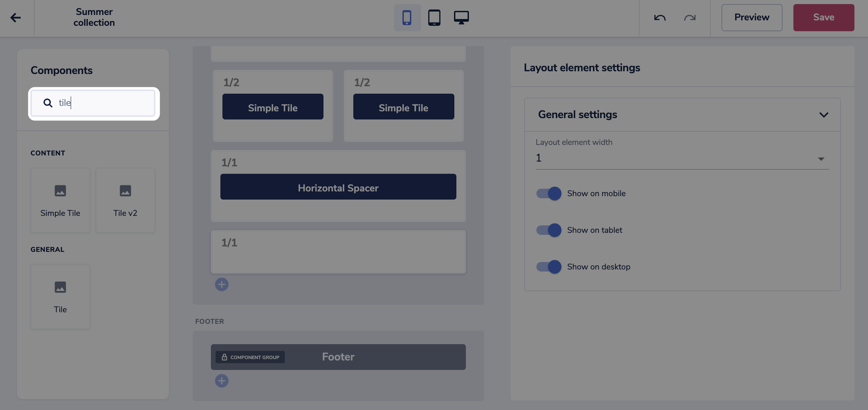Click the search magnifier icon
Screen dimensions: 868x410
[48, 103]
